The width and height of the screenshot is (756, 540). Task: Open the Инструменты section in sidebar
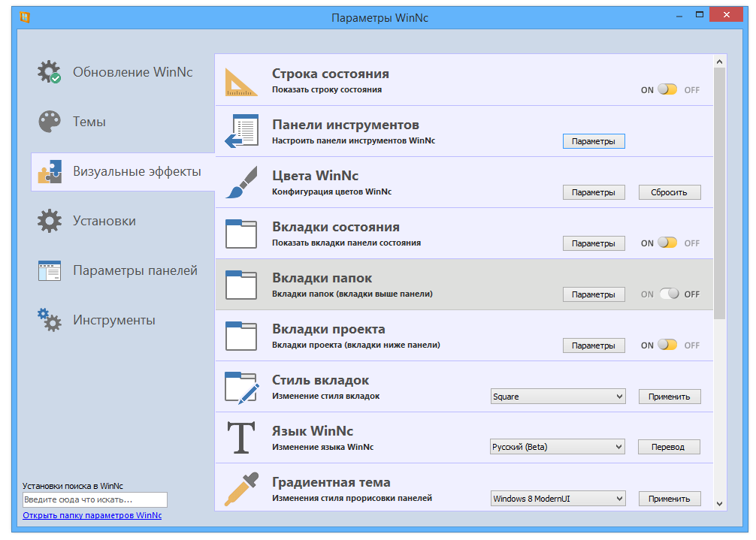[x=113, y=320]
